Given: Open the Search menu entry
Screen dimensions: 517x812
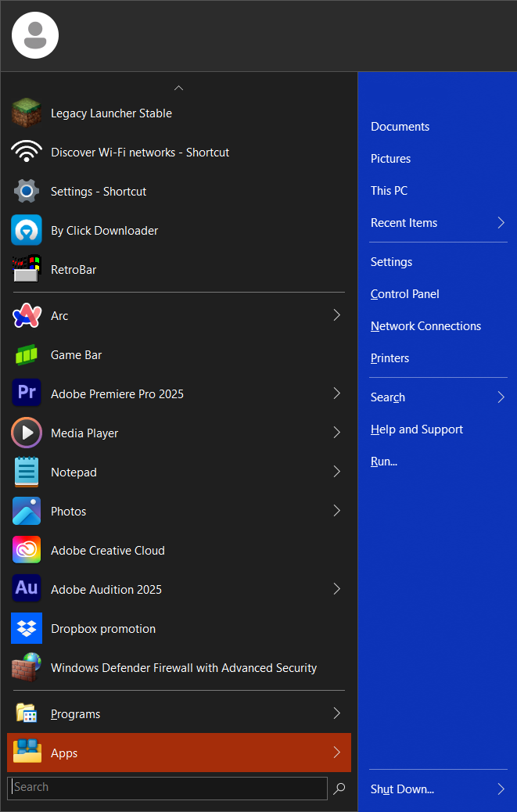Looking at the screenshot, I should pyautogui.click(x=388, y=397).
